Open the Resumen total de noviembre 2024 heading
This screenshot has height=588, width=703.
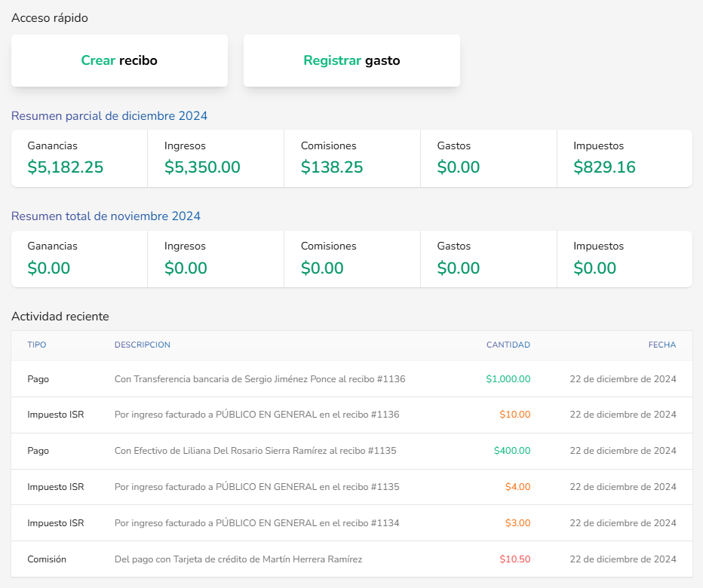pyautogui.click(x=106, y=216)
